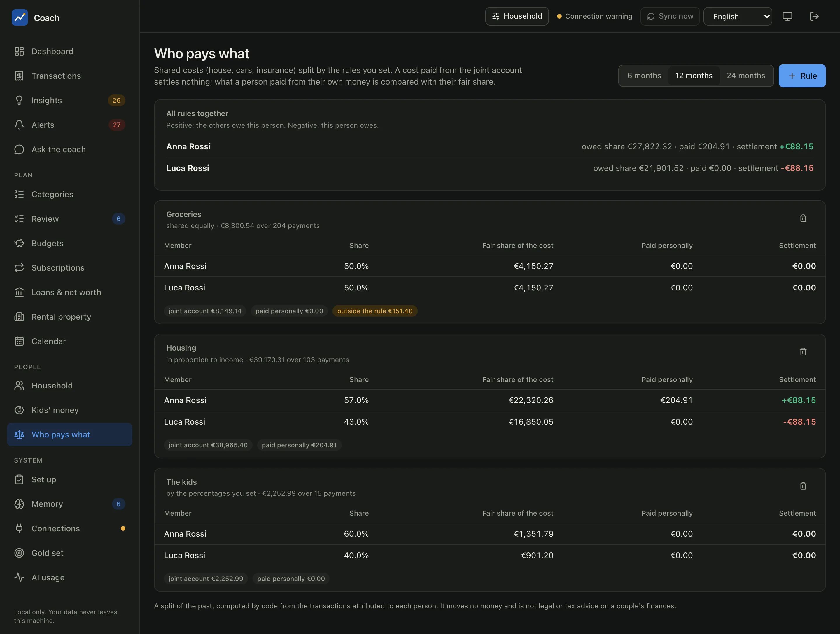Click the Kids' money smiley icon
This screenshot has height=634, width=840.
[x=19, y=410]
